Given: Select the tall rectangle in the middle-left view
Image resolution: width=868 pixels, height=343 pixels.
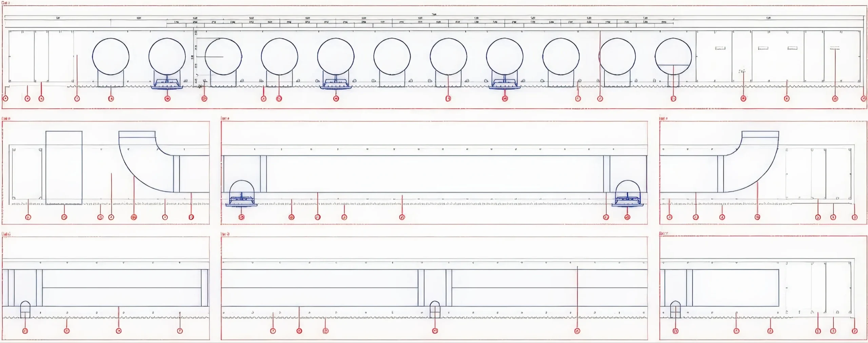Looking at the screenshot, I should [x=64, y=168].
